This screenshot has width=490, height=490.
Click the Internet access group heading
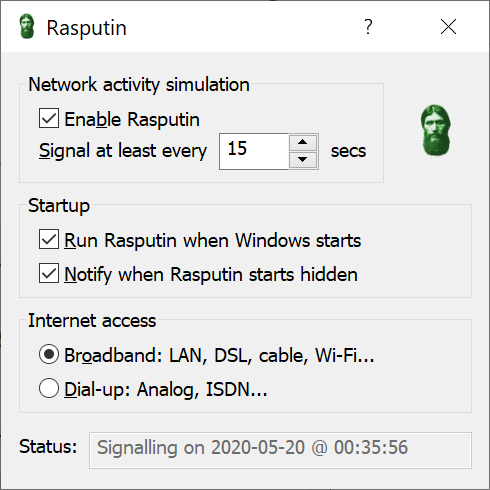92,320
